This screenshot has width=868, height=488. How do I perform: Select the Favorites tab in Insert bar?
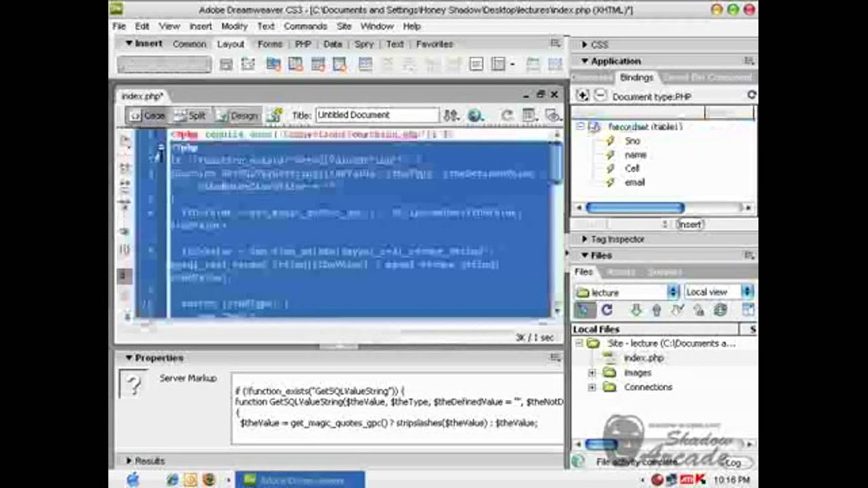tap(435, 44)
